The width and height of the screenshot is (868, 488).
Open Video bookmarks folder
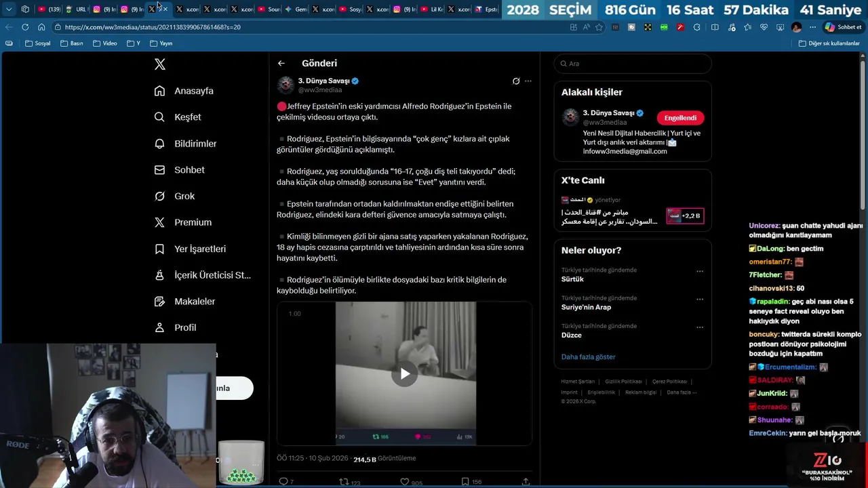coord(105,43)
